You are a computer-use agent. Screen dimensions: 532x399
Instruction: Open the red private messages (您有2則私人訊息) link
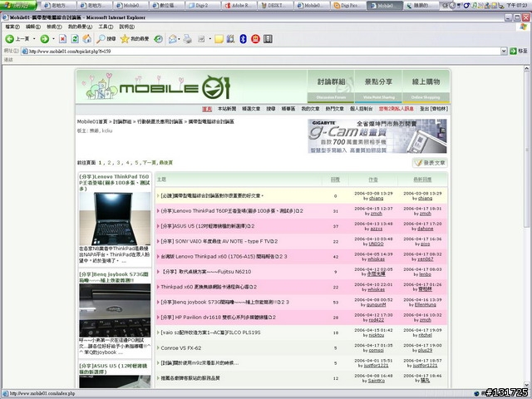(x=396, y=109)
